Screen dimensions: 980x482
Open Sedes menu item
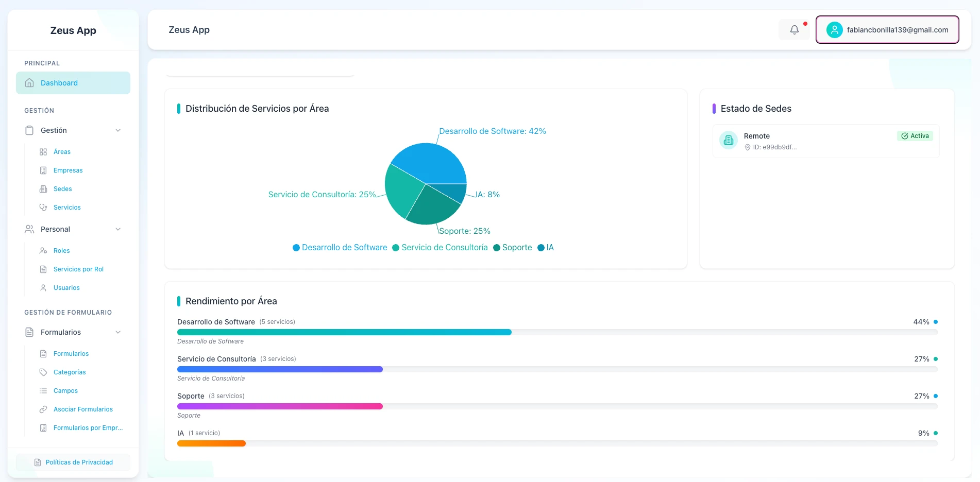tap(63, 189)
